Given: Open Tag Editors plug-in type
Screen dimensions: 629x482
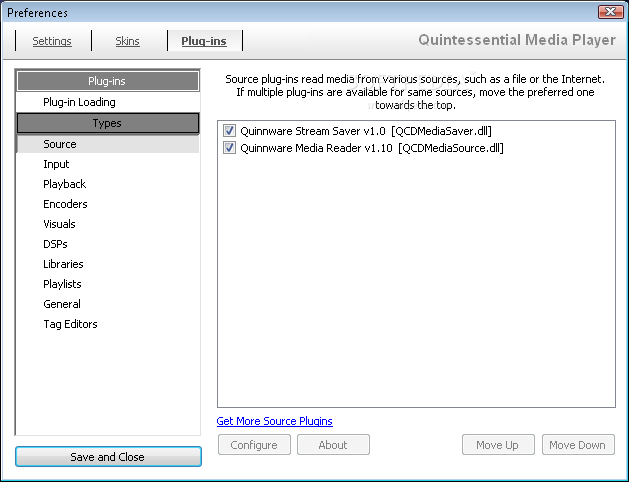Looking at the screenshot, I should [108, 324].
